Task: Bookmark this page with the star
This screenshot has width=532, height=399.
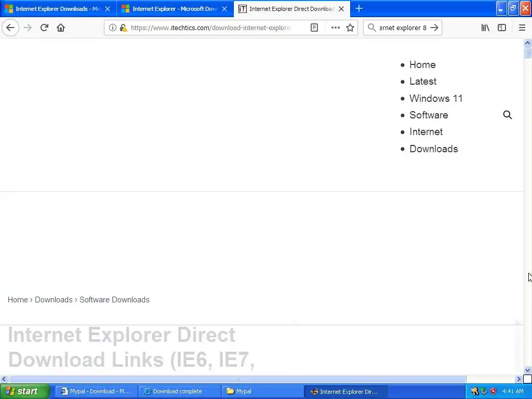Action: (350, 28)
